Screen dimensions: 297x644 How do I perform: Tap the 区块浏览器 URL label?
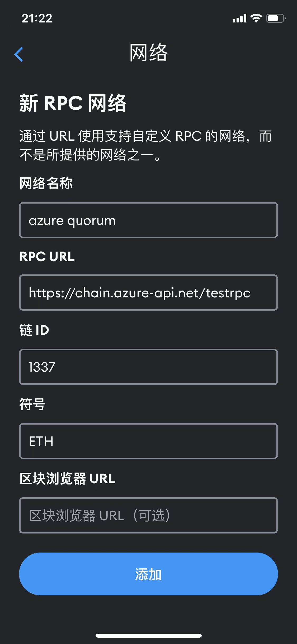67,479
